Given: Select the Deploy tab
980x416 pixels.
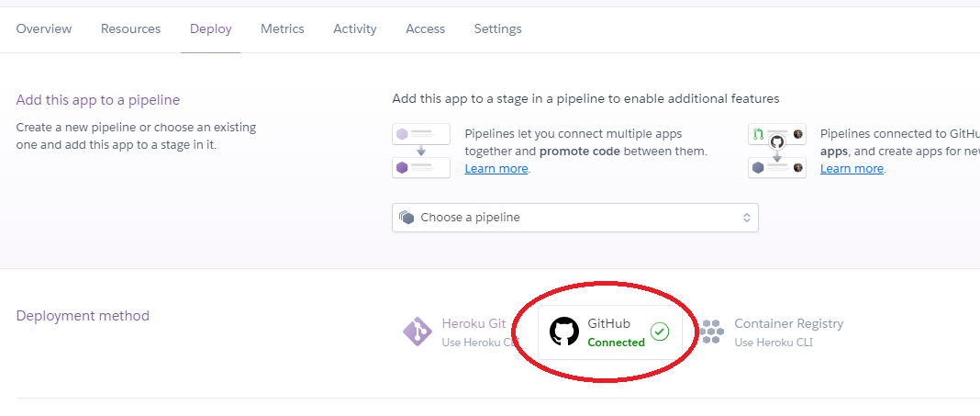Looking at the screenshot, I should tap(211, 28).
